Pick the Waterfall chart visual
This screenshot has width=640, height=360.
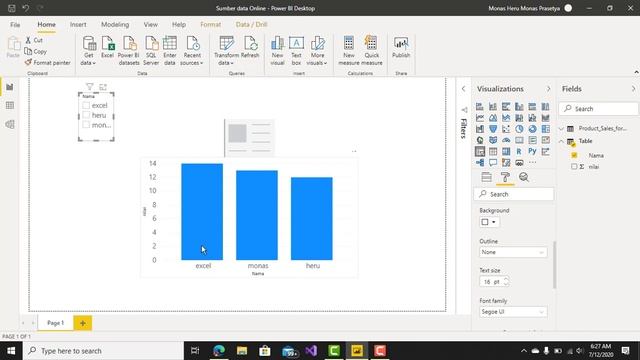(480, 129)
